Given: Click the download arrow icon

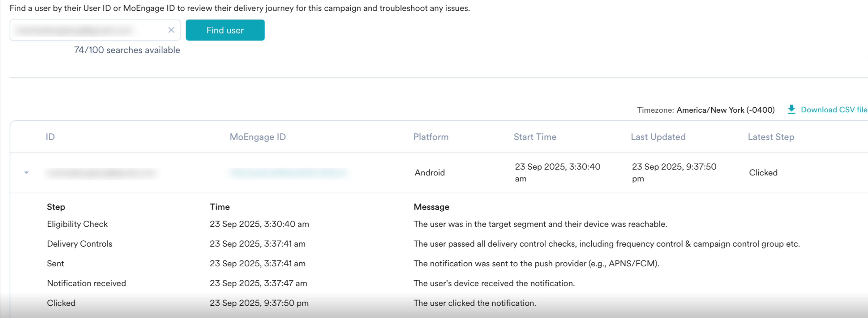Looking at the screenshot, I should coord(791,109).
